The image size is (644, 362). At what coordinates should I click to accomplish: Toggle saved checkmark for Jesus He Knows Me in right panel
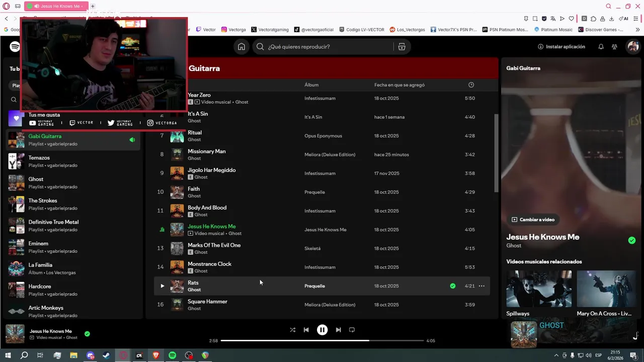point(632,240)
